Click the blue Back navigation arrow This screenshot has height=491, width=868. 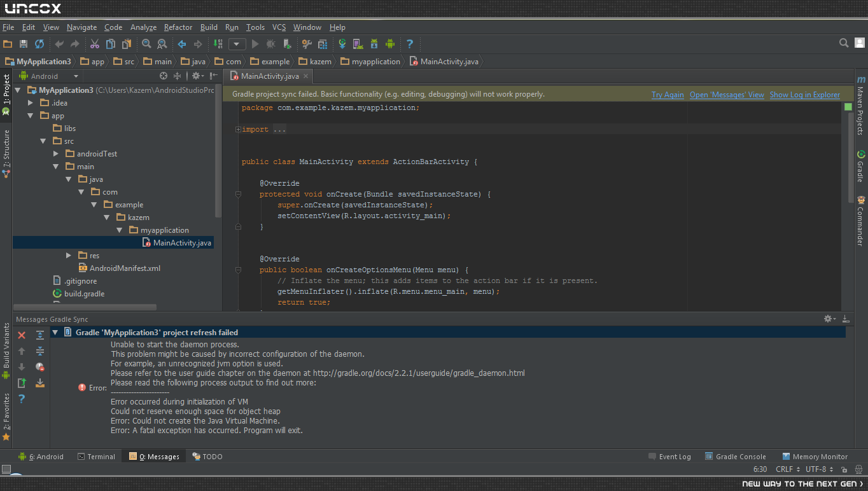[x=182, y=44]
